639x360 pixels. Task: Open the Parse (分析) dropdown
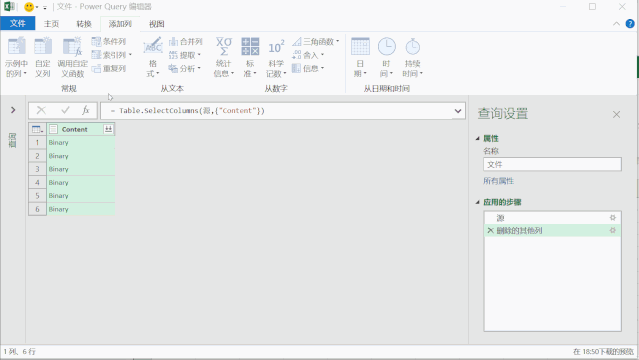185,68
